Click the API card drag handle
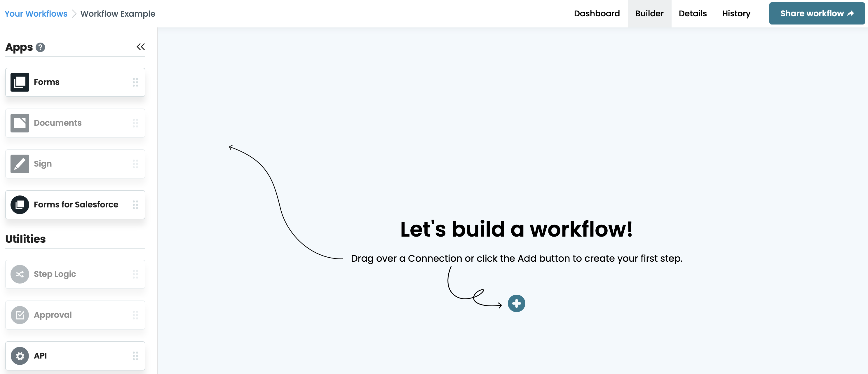868x374 pixels. coord(135,355)
